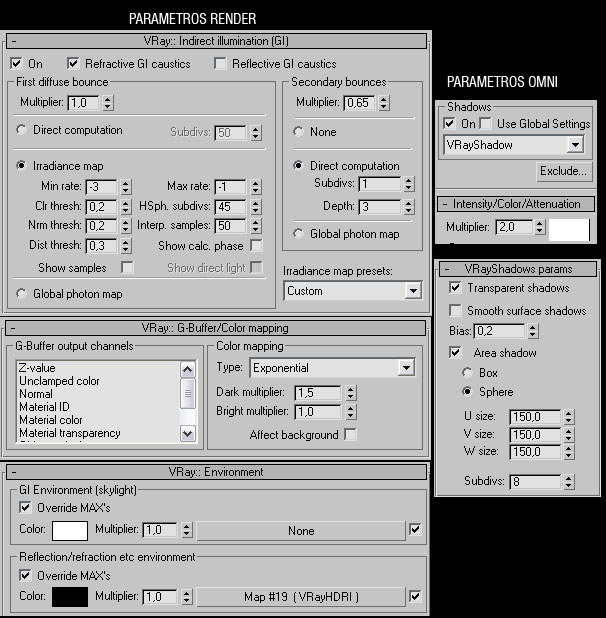Open Map #19 (VRayHDRI) map button
The height and width of the screenshot is (618, 606).
point(301,597)
